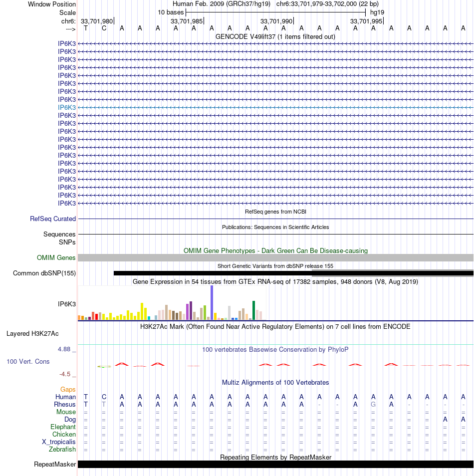Click the RepeatMasker track label

pos(55,465)
